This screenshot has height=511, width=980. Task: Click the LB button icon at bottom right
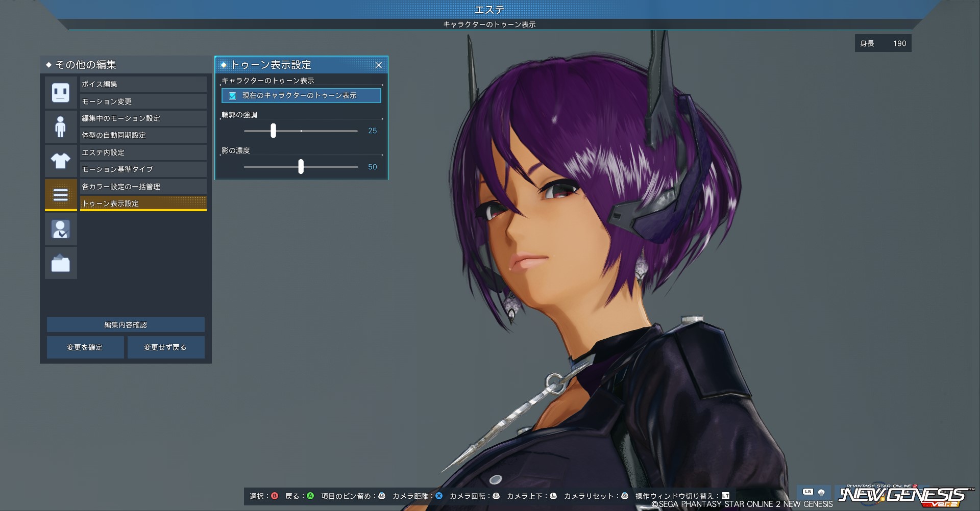(808, 492)
